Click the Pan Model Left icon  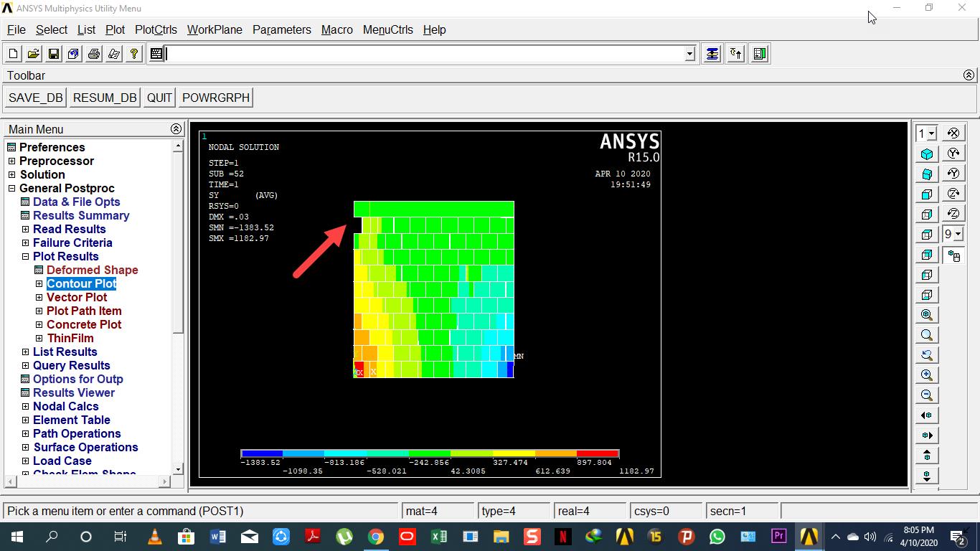click(x=927, y=415)
